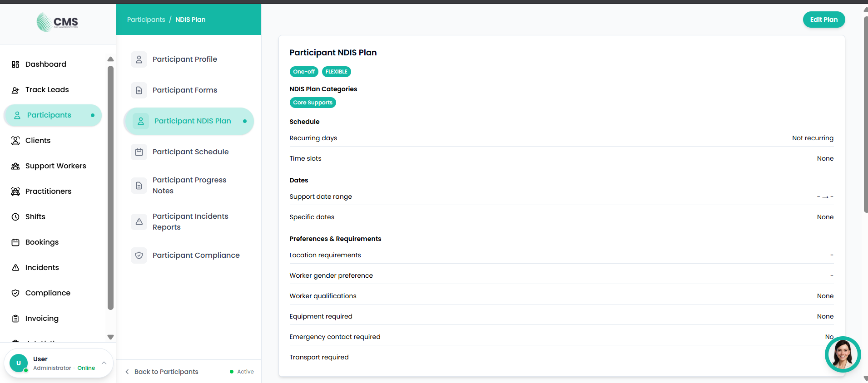Click the sidebar scrollbar thumb
868x383 pixels.
tap(110, 188)
